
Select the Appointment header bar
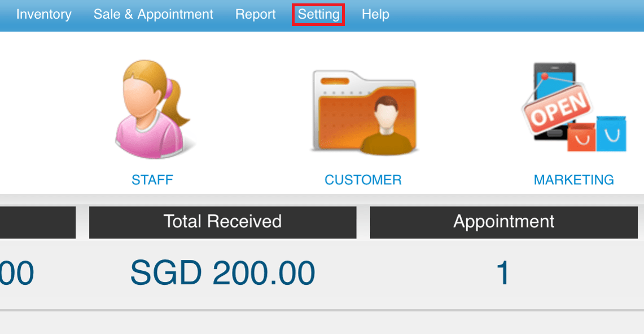coord(503,222)
